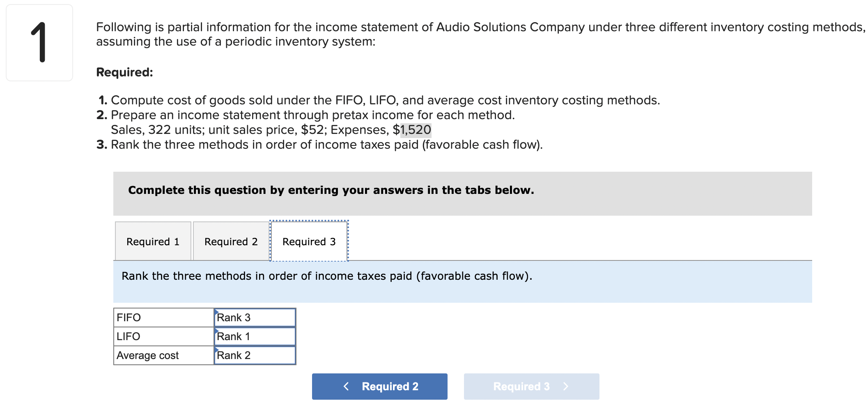
Task: Select the Rank 2 cell beside Average cost
Action: click(x=254, y=355)
